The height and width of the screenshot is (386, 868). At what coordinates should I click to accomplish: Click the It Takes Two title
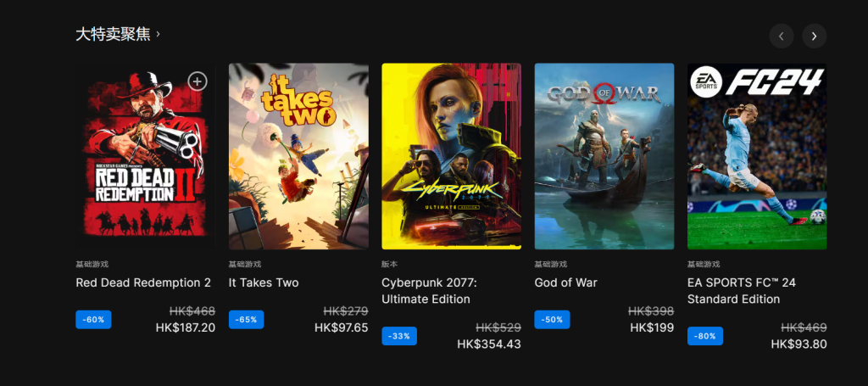264,283
